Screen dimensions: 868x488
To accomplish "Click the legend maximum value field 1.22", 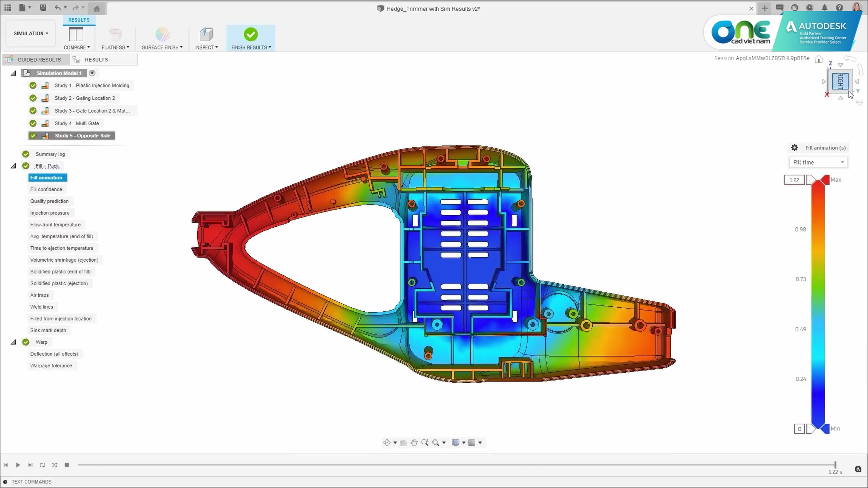I will tap(794, 180).
